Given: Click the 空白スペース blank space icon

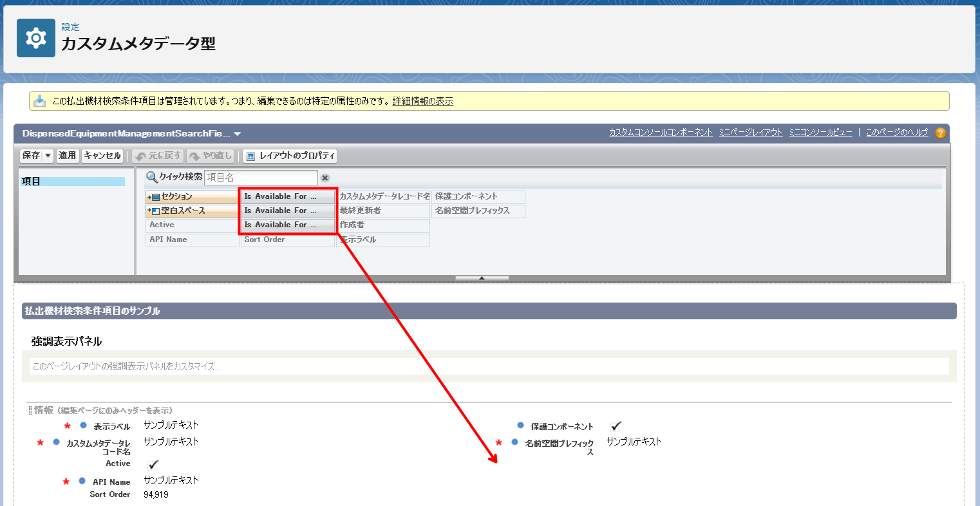Looking at the screenshot, I should (x=155, y=211).
